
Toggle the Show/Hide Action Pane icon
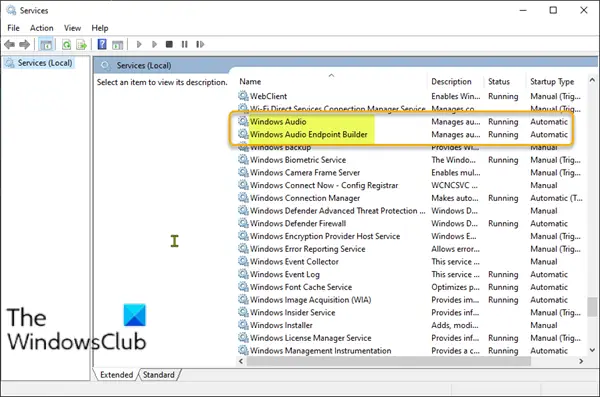pyautogui.click(x=117, y=45)
